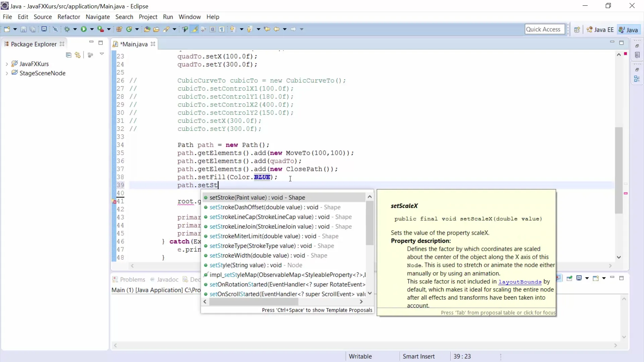The image size is (644, 362).
Task: Click the Search flashlight icon
Action: pyautogui.click(x=166, y=29)
